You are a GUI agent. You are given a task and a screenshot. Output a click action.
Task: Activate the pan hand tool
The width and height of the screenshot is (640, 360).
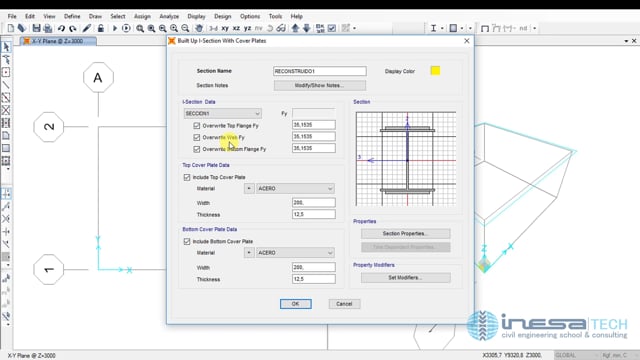click(x=199, y=28)
